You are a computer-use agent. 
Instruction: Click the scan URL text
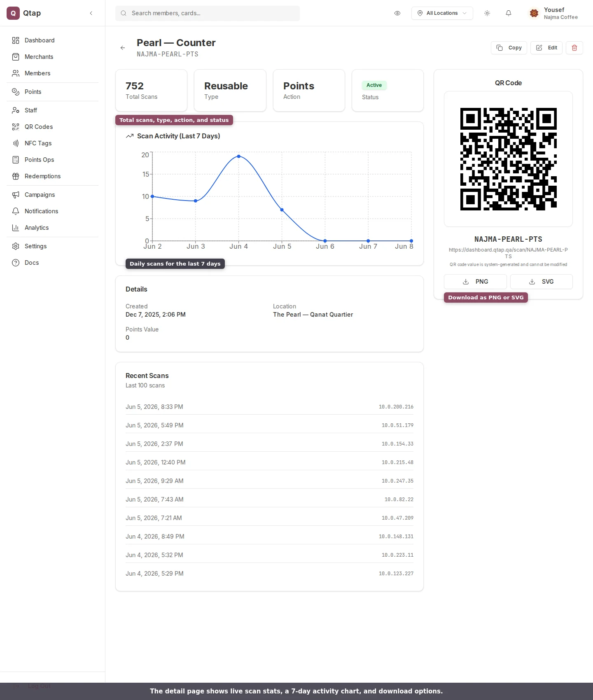tap(508, 253)
